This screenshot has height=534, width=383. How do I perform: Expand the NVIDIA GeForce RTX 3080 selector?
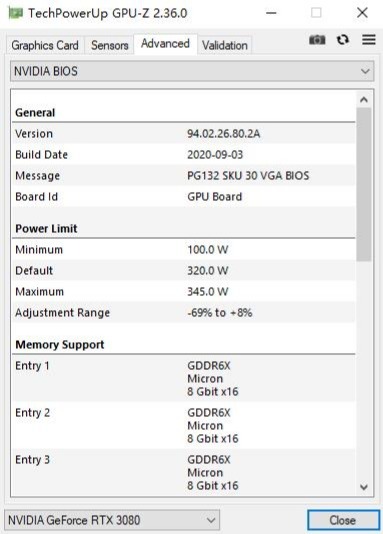112,520
